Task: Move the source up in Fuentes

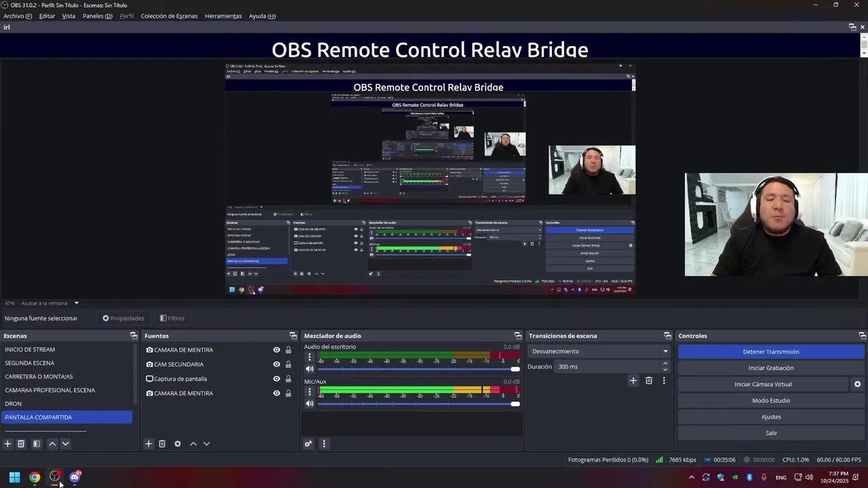Action: tap(193, 444)
